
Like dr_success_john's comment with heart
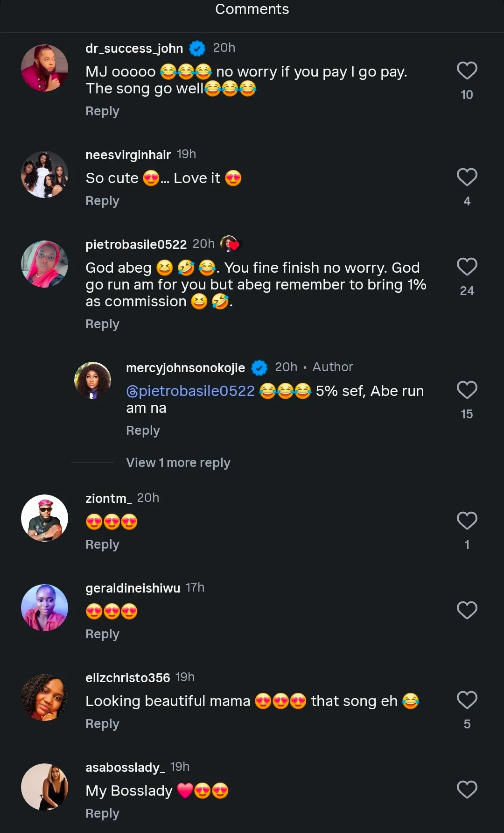pos(467,71)
